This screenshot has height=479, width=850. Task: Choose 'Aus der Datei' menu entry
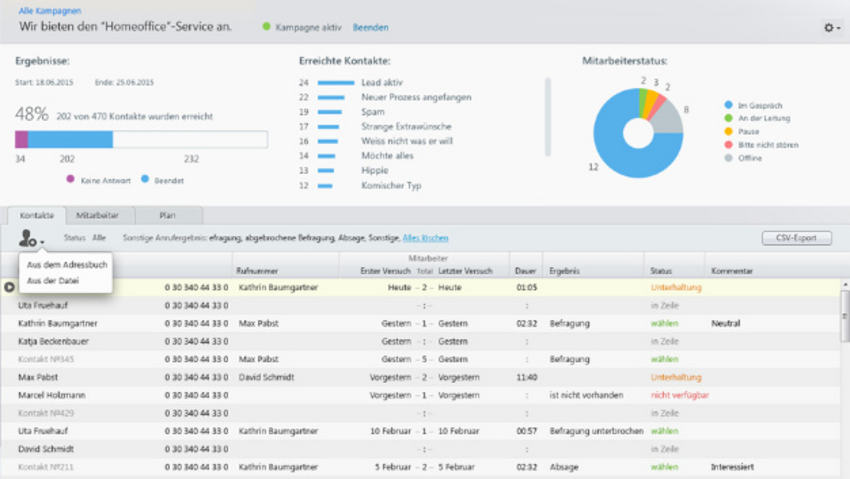(55, 281)
